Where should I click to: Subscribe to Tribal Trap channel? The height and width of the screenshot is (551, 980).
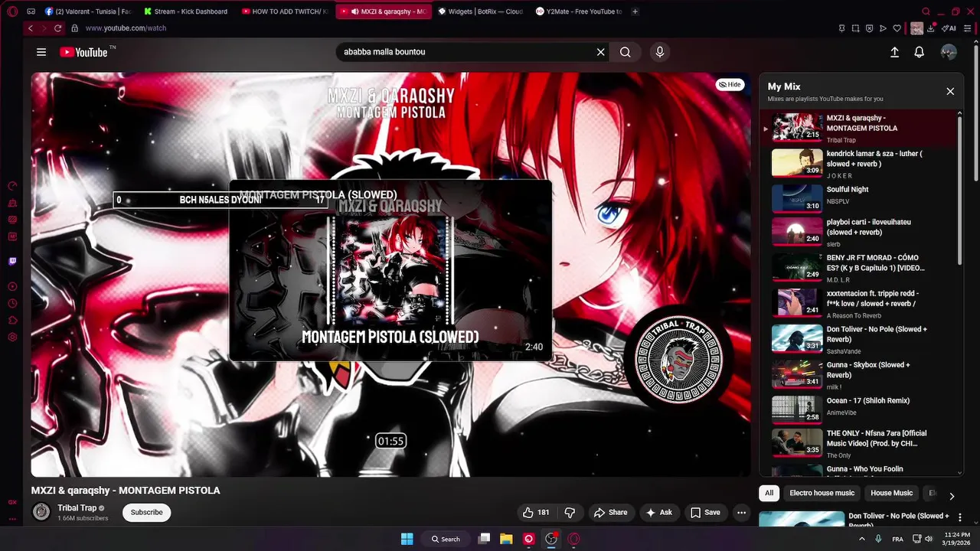(146, 513)
